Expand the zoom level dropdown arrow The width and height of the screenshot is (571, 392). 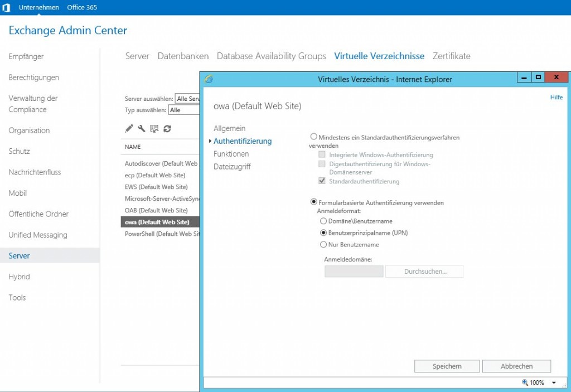[554, 383]
